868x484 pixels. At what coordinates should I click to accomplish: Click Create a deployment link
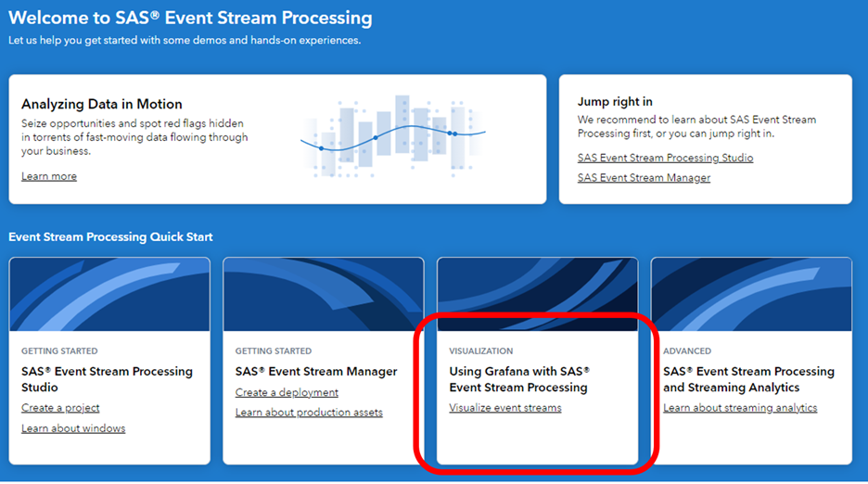[287, 392]
